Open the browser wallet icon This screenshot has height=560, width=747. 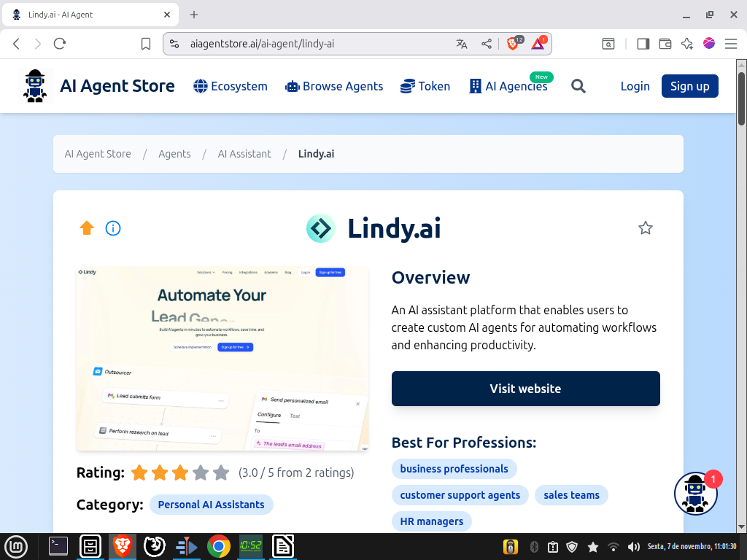(x=665, y=43)
